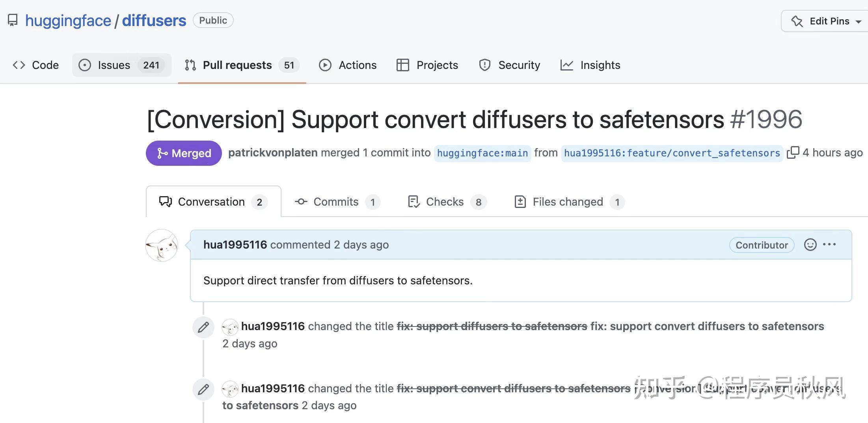
Task: Click the Insights graph icon
Action: coord(566,65)
